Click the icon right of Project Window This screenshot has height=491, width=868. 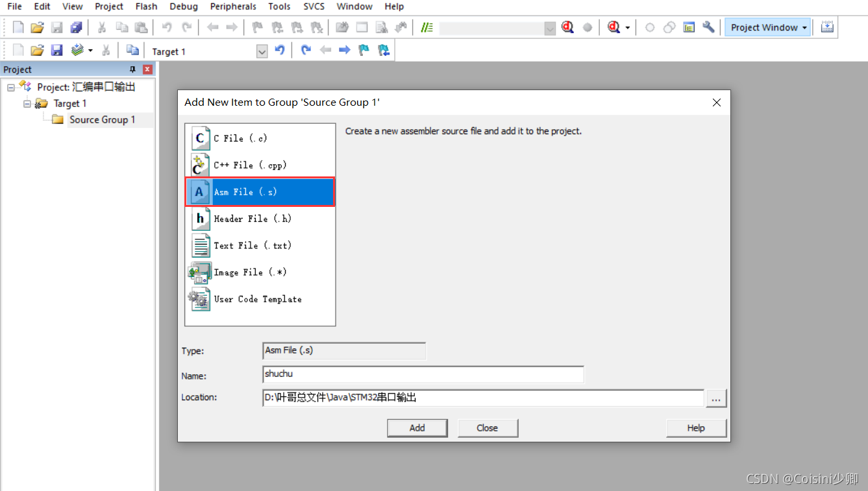click(x=827, y=27)
